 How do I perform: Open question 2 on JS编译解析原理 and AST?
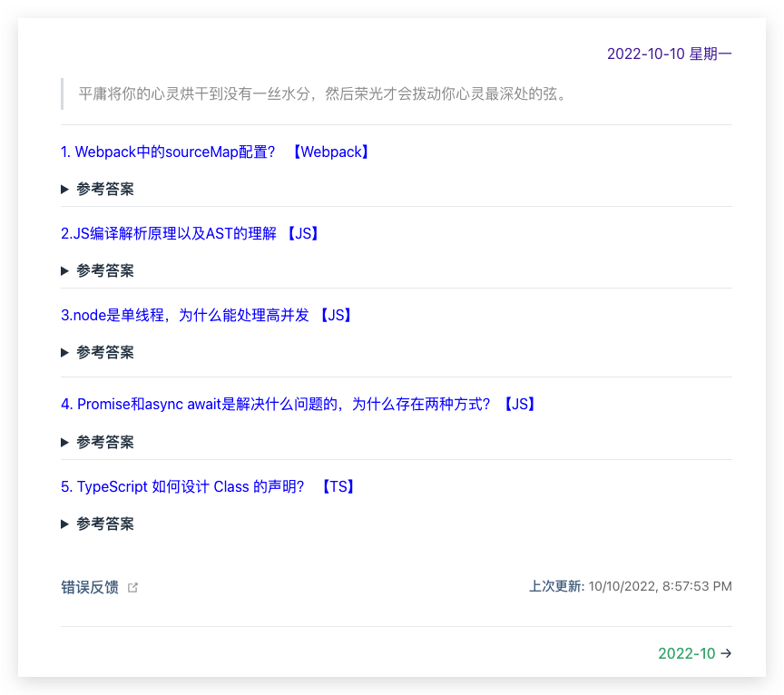click(169, 234)
